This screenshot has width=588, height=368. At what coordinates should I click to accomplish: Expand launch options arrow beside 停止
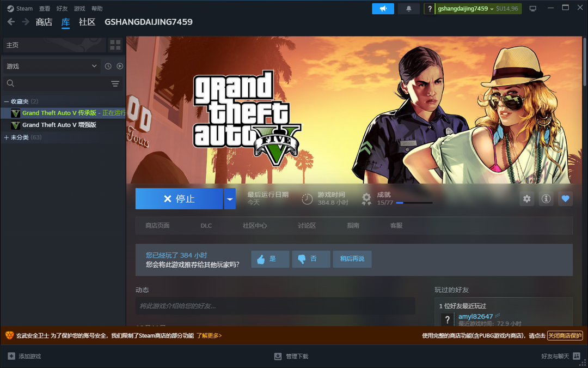tap(230, 199)
